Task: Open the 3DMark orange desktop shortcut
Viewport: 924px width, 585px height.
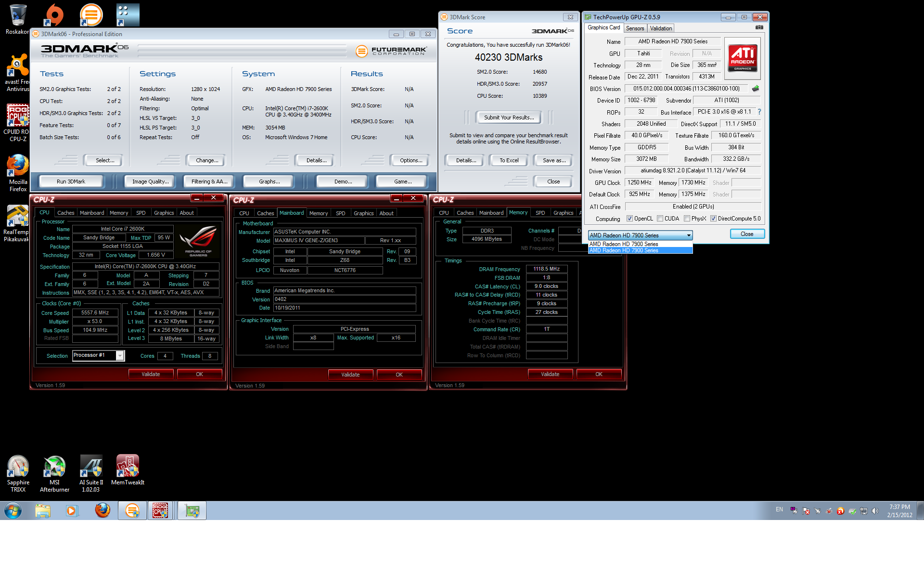Action: tap(91, 15)
